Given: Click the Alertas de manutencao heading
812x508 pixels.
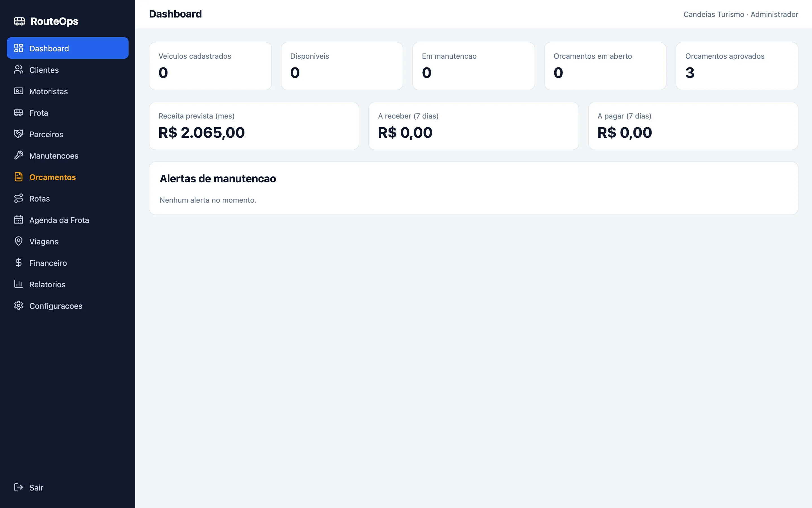Looking at the screenshot, I should click(218, 178).
